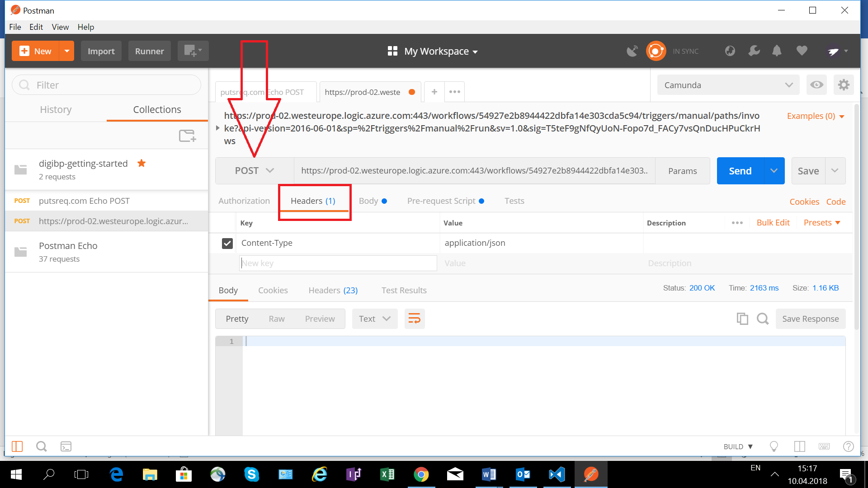
Task: Expand the Camunda environment dropdown
Action: point(728,85)
